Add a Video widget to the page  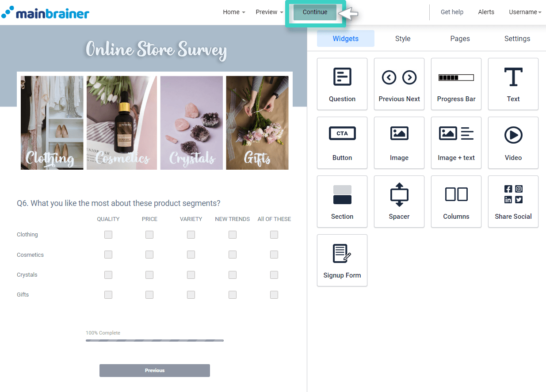pos(513,143)
